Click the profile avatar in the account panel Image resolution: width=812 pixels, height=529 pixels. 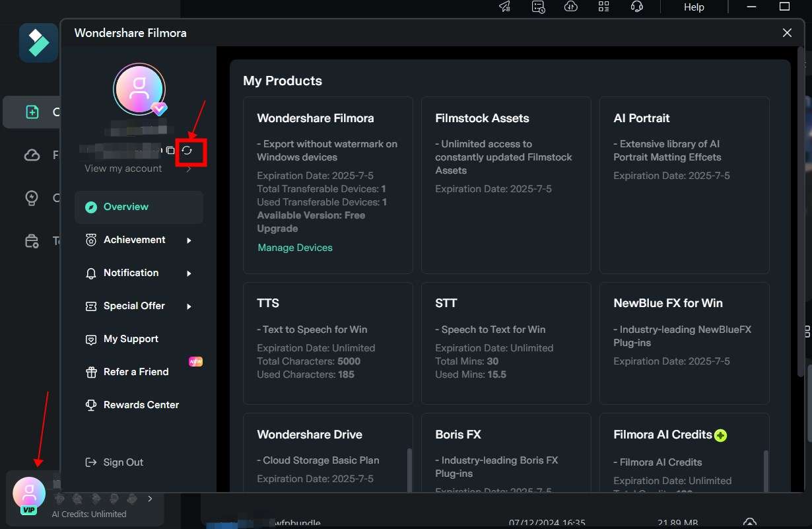[x=139, y=89]
